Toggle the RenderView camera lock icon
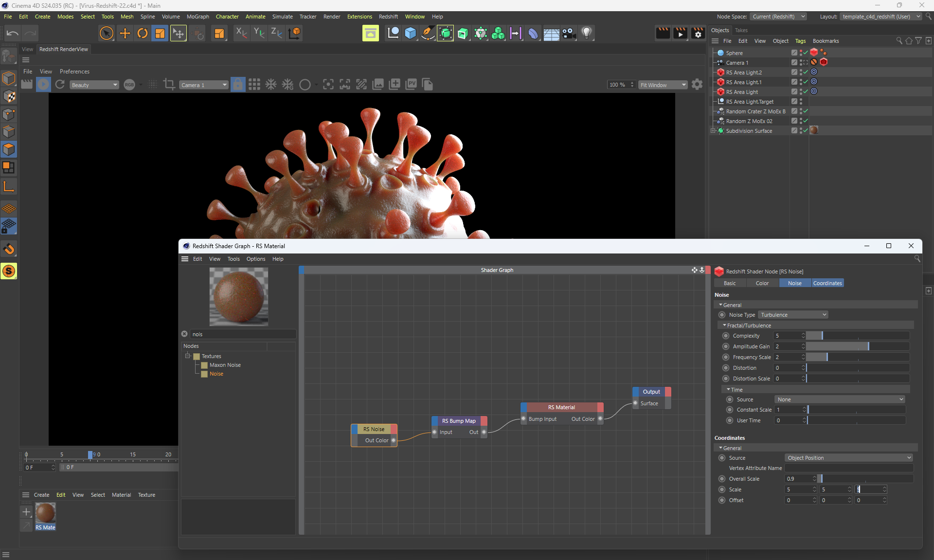The image size is (934, 560). [x=237, y=85]
